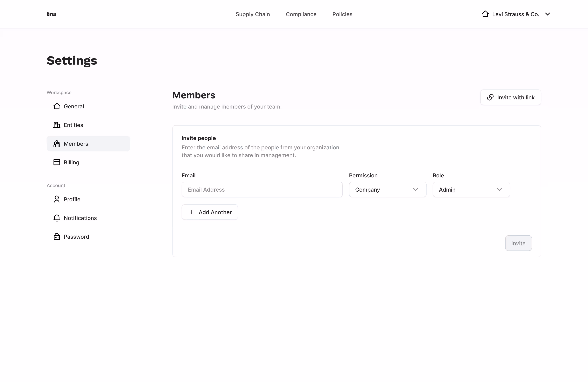Click the Add Another button
Viewport: 588px width, 382px height.
click(x=209, y=212)
